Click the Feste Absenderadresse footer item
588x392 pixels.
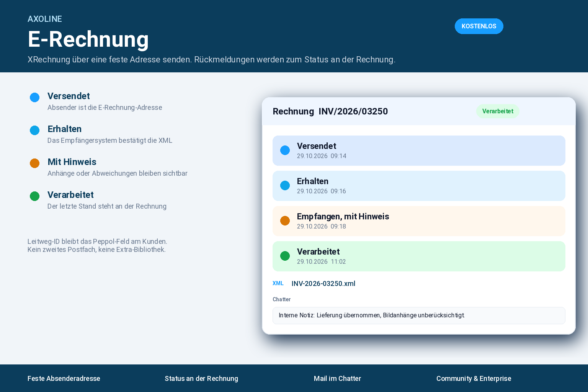(x=64, y=379)
